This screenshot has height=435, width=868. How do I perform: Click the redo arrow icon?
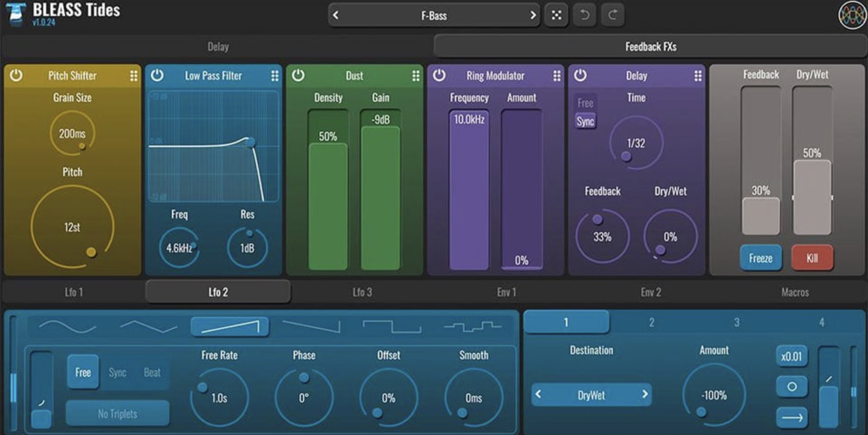tap(612, 15)
